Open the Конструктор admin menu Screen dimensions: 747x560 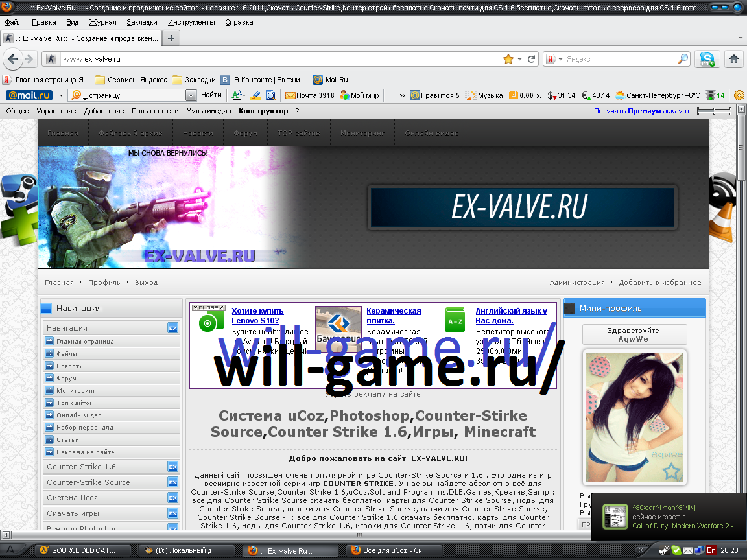[263, 111]
